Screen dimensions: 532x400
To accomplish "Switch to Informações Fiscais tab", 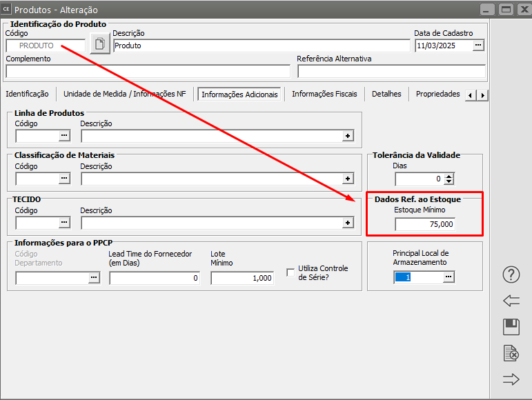I will coord(324,94).
